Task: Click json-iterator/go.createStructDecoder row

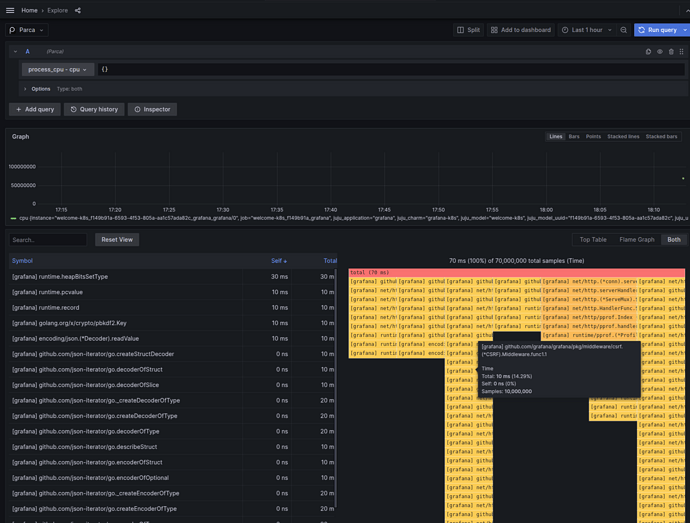Action: (x=172, y=354)
